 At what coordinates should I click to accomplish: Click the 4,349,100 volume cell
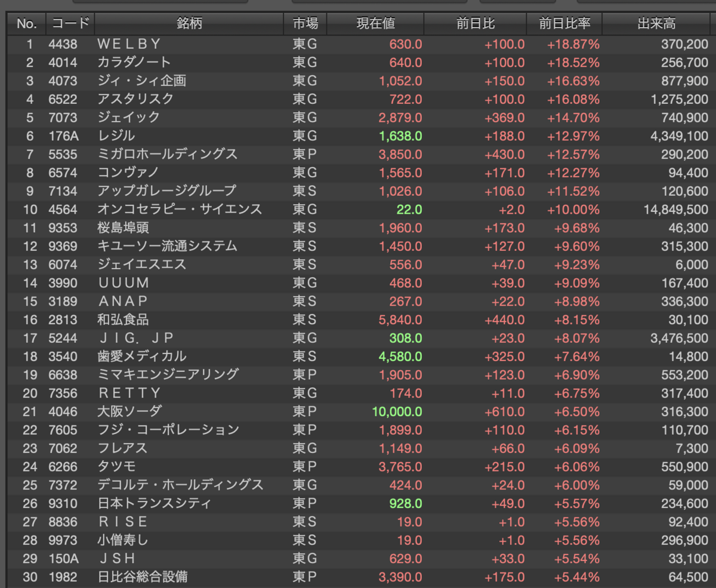(680, 136)
